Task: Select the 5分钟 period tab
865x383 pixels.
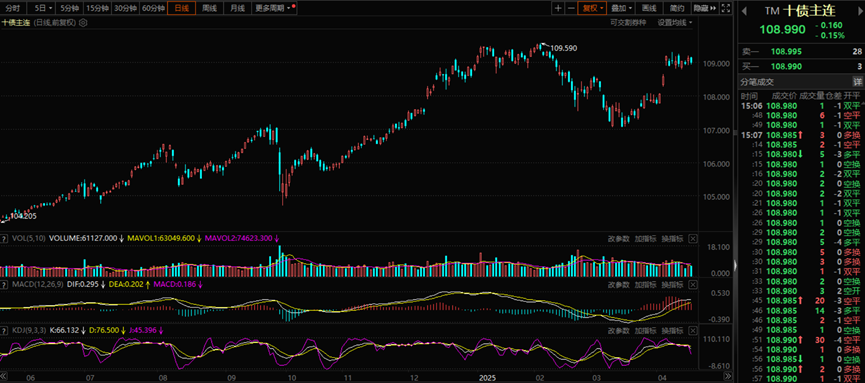Action: coord(69,8)
